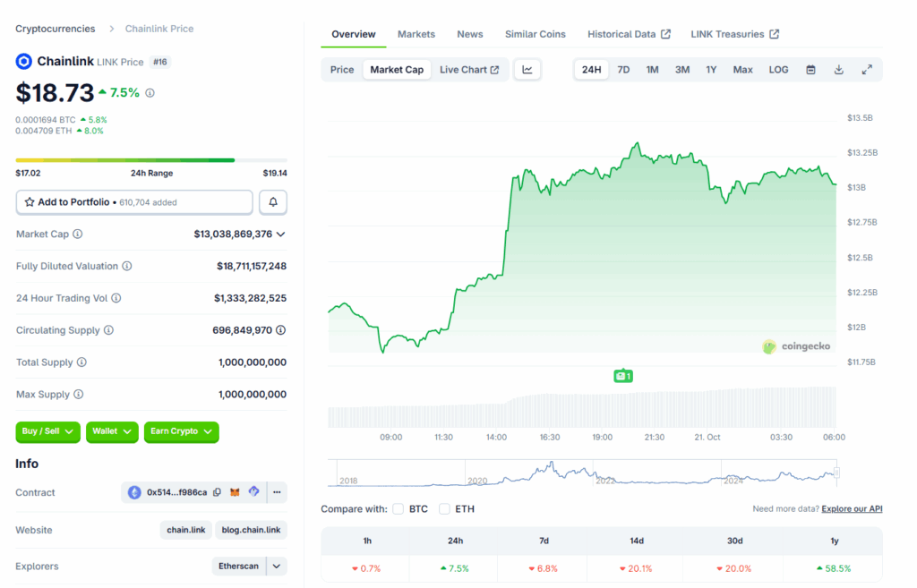
Task: Download chart data via the download icon
Action: pos(839,70)
